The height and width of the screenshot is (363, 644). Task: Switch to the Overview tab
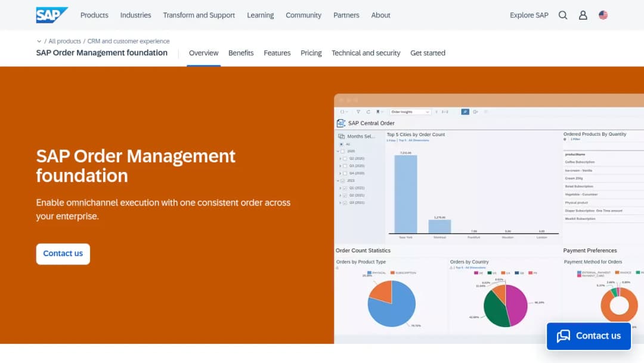point(204,53)
